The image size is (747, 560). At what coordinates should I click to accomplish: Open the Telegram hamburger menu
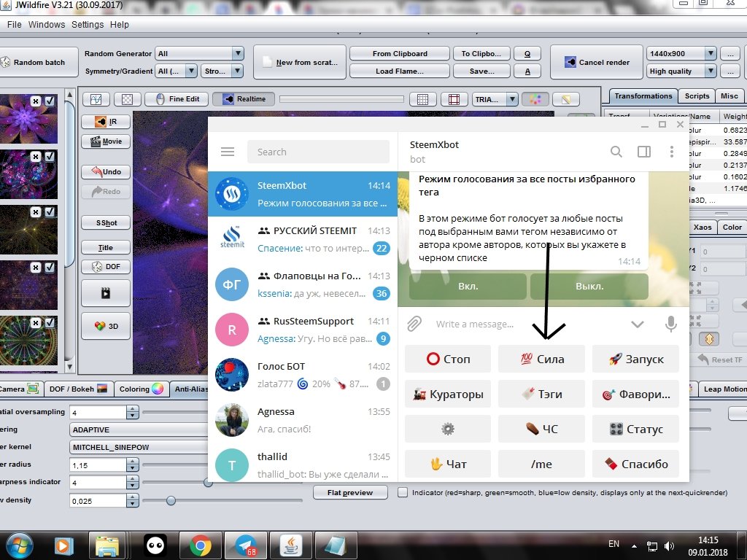click(228, 152)
